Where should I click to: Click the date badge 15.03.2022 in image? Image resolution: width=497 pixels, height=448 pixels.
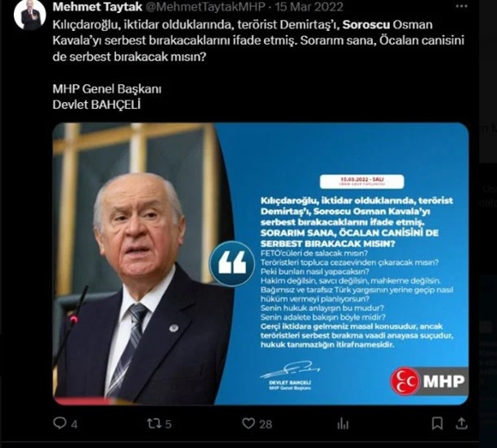(362, 181)
